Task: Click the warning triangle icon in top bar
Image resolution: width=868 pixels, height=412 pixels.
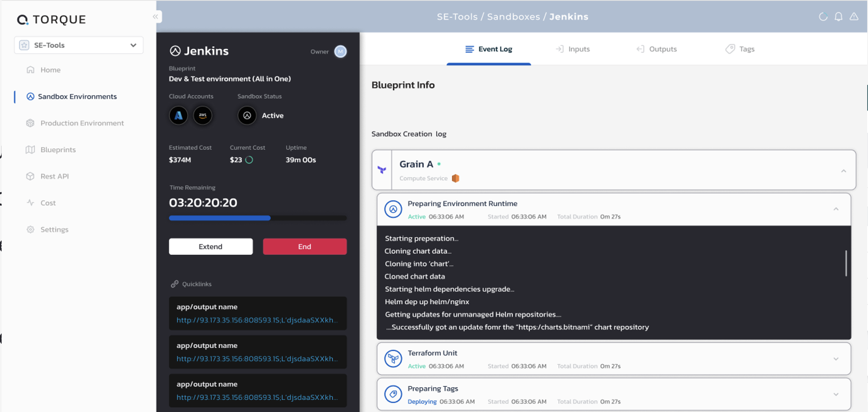Action: pyautogui.click(x=854, y=17)
